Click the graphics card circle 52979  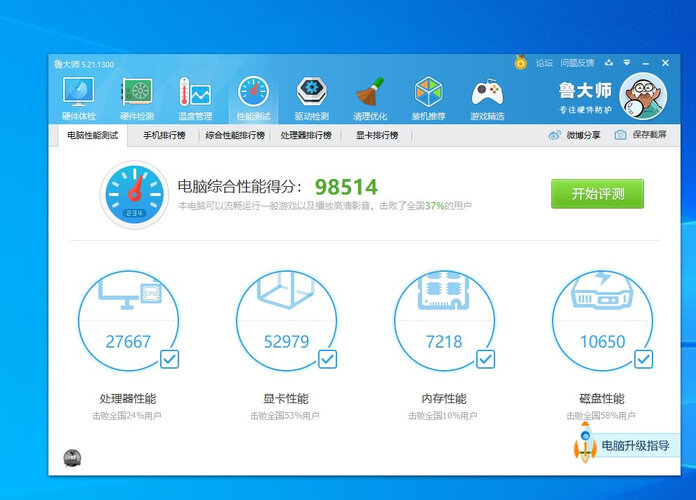pyautogui.click(x=286, y=321)
